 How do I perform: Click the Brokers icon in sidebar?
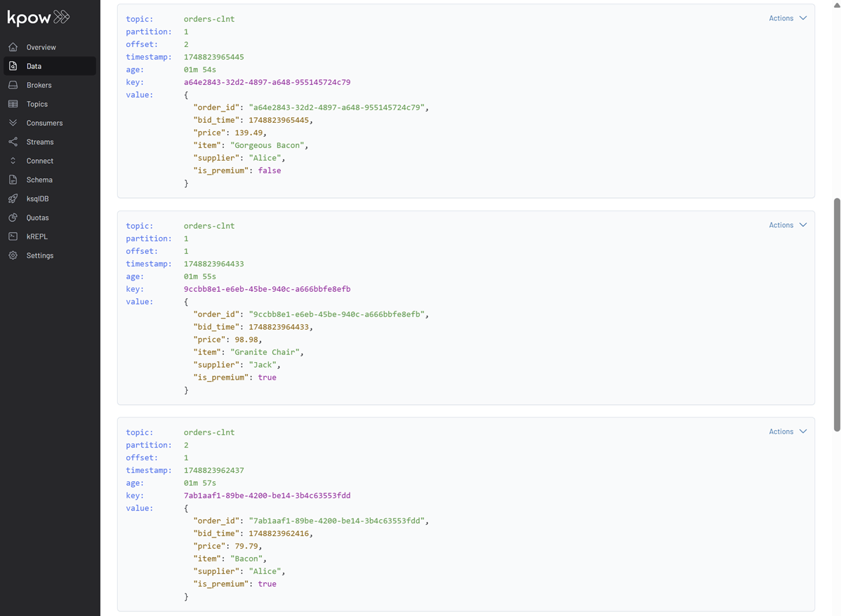[13, 85]
